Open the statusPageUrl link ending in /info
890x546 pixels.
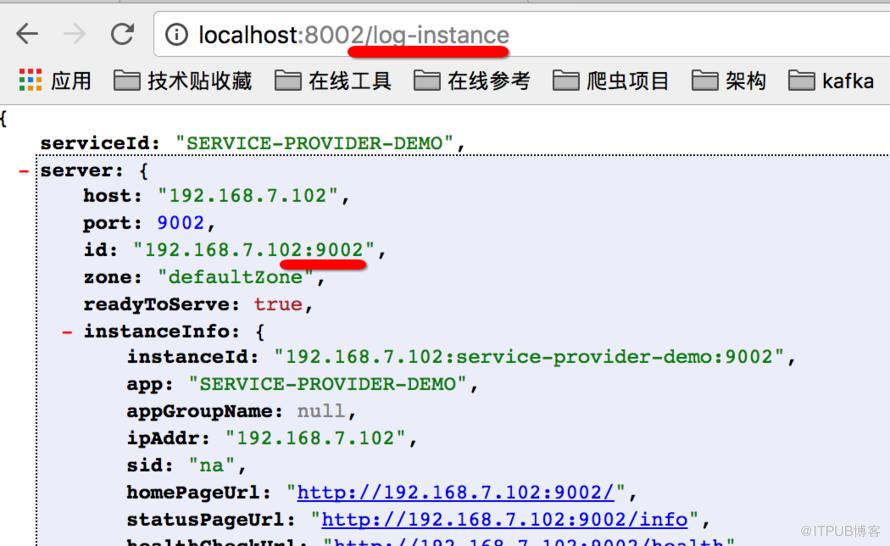click(x=505, y=519)
